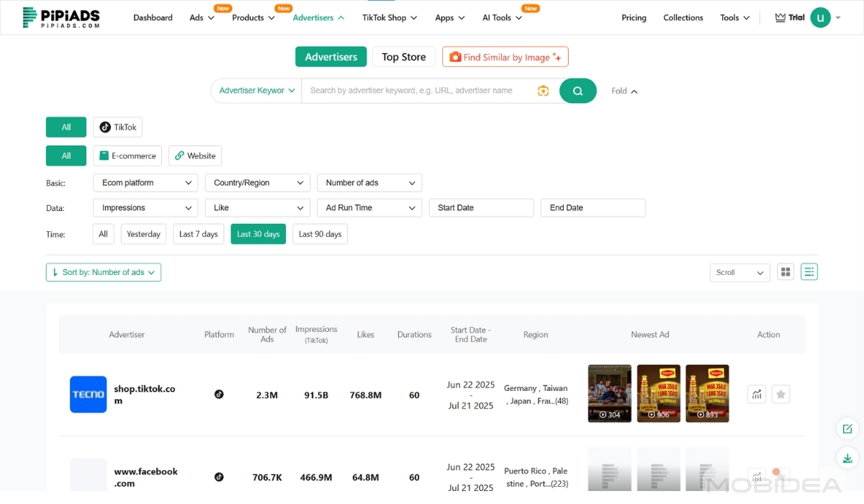This screenshot has width=864, height=504.
Task: Open the newest ad thumbnail with 893 plays
Action: pos(707,393)
